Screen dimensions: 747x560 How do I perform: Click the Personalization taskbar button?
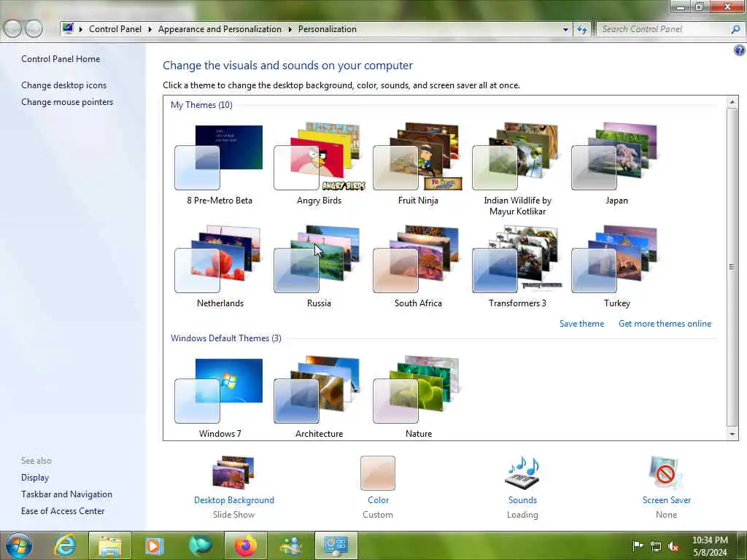pyautogui.click(x=336, y=545)
